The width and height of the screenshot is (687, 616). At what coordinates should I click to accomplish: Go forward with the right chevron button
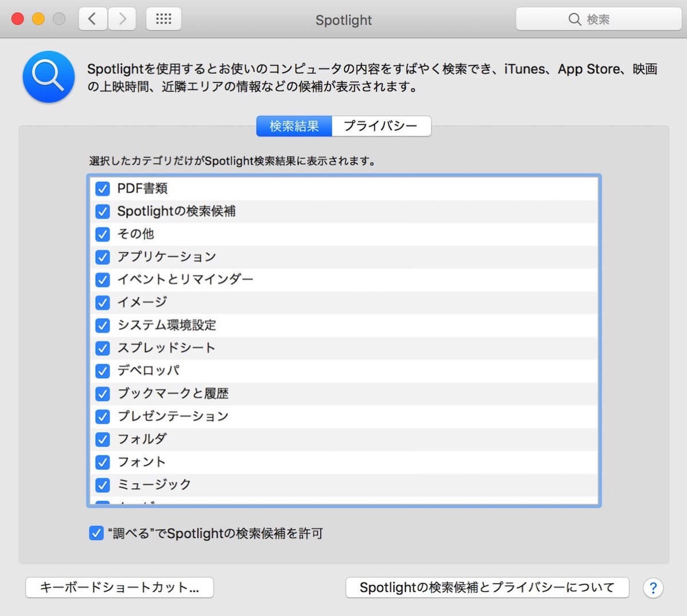click(122, 19)
